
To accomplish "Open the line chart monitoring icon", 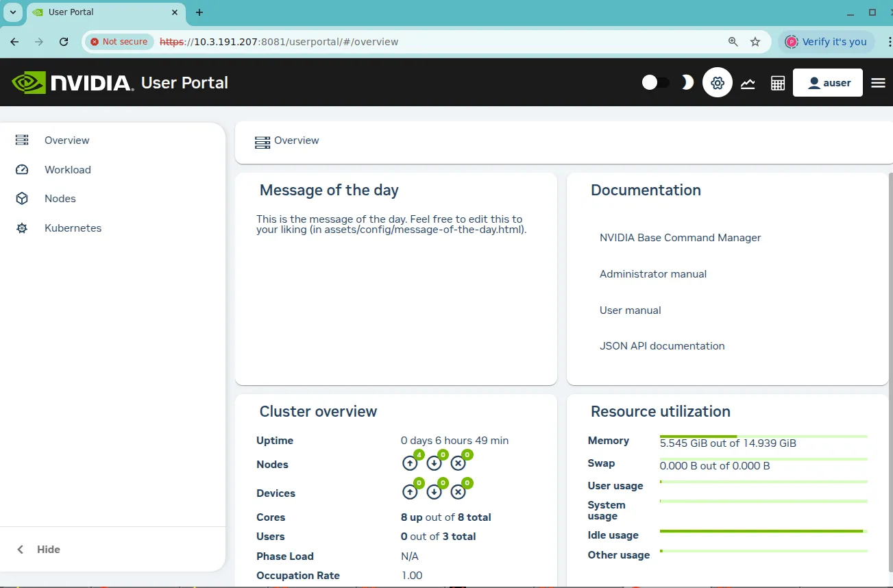I will [x=748, y=83].
